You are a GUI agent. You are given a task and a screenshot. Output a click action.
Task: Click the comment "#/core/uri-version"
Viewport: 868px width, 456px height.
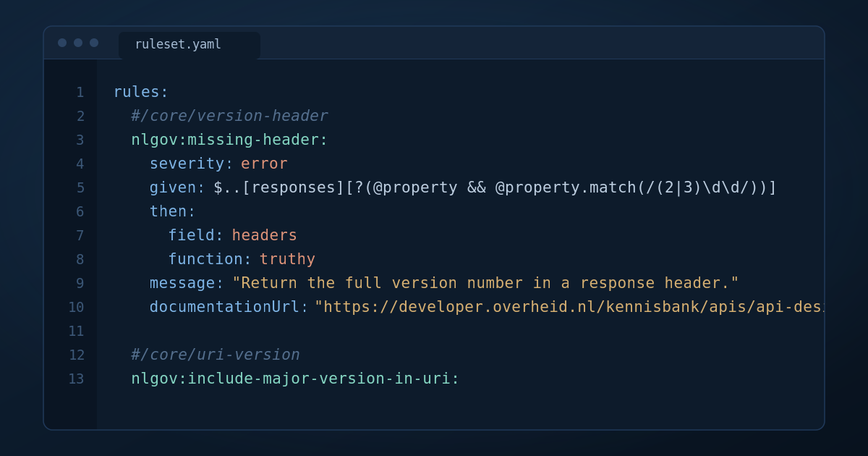(216, 355)
